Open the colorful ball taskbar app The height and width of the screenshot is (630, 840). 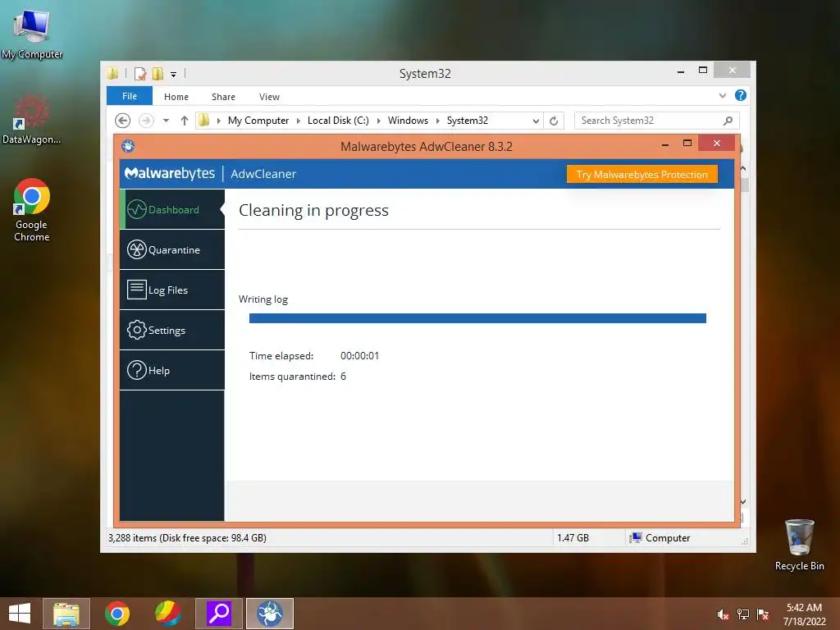point(167,614)
